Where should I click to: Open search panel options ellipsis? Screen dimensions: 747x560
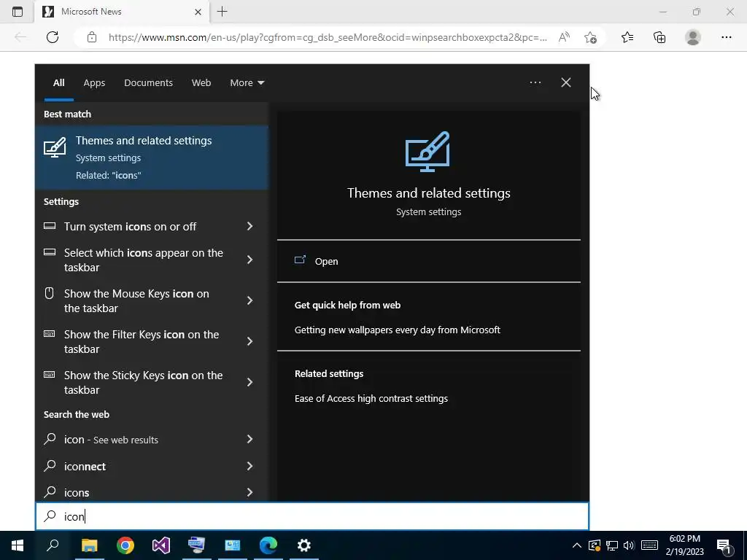[x=535, y=82]
